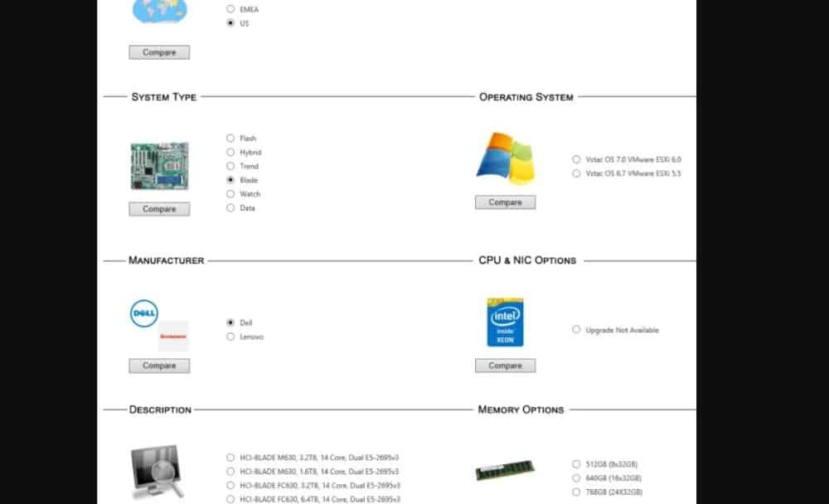Screen dimensions: 829x504
Task: Choose the Hybrid system type
Action: click(x=230, y=153)
